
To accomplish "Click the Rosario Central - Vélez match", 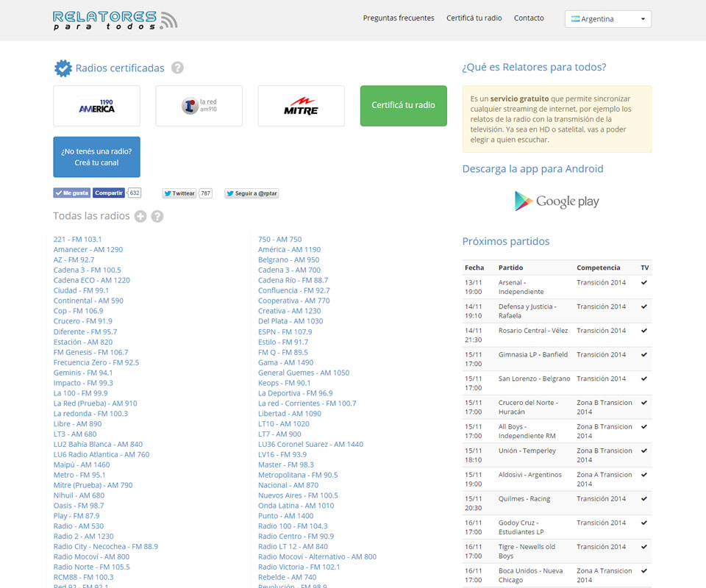I will 533,331.
